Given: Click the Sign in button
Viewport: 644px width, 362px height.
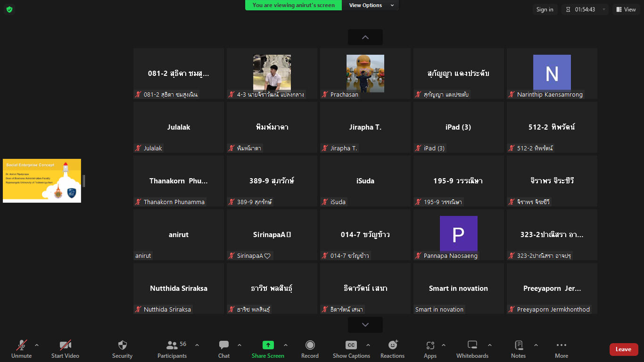Looking at the screenshot, I should (x=545, y=9).
